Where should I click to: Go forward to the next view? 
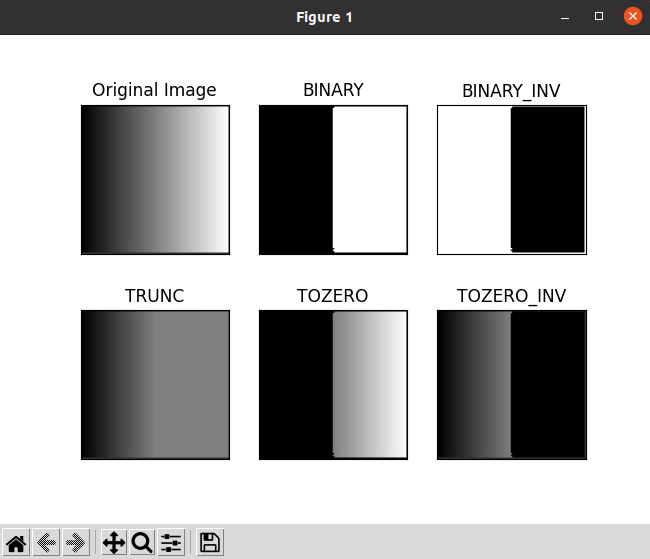(x=76, y=542)
